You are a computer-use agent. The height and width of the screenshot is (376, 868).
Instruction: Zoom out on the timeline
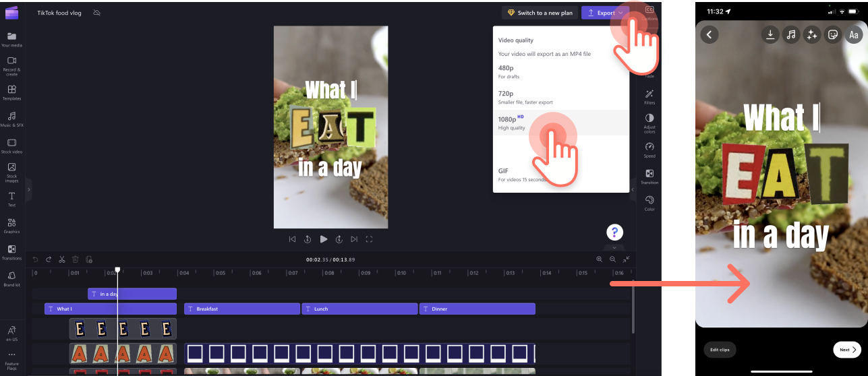[x=612, y=259]
